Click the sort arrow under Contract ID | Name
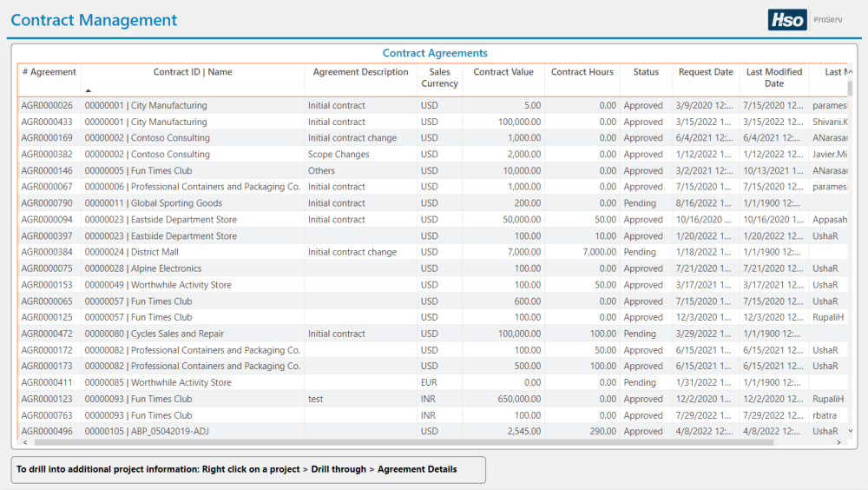The height and width of the screenshot is (490, 868). [x=88, y=90]
